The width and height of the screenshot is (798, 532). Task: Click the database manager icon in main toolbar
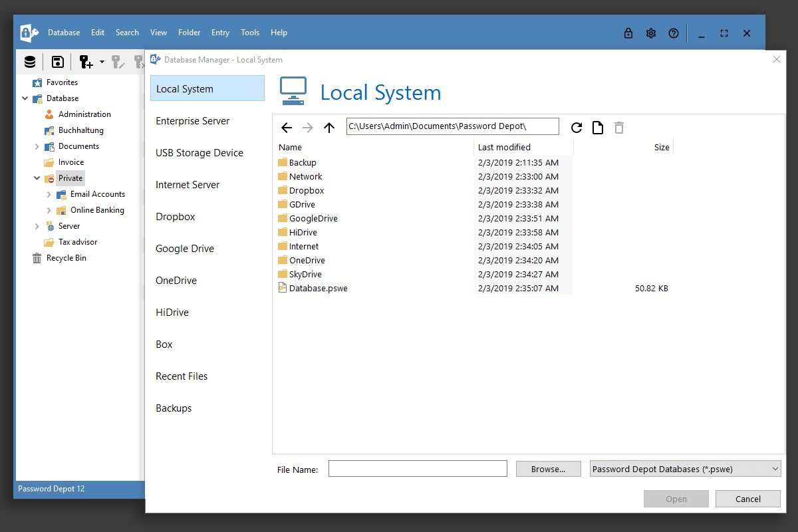coord(30,62)
